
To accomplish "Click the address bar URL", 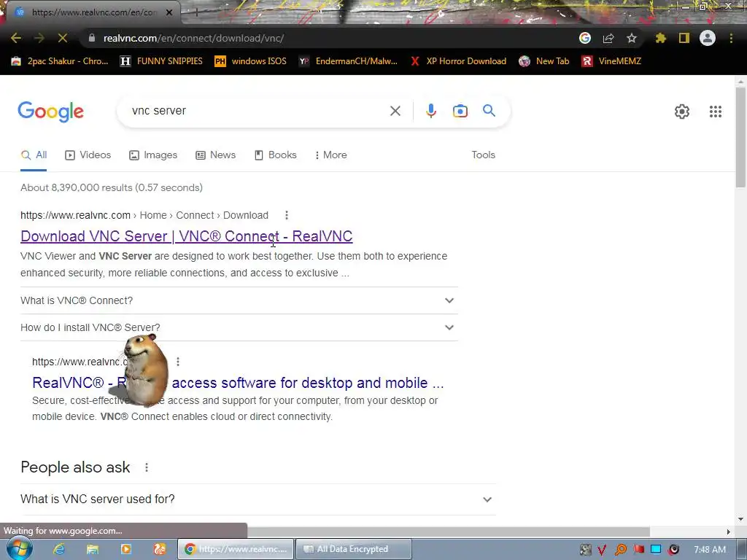I will 193,38.
